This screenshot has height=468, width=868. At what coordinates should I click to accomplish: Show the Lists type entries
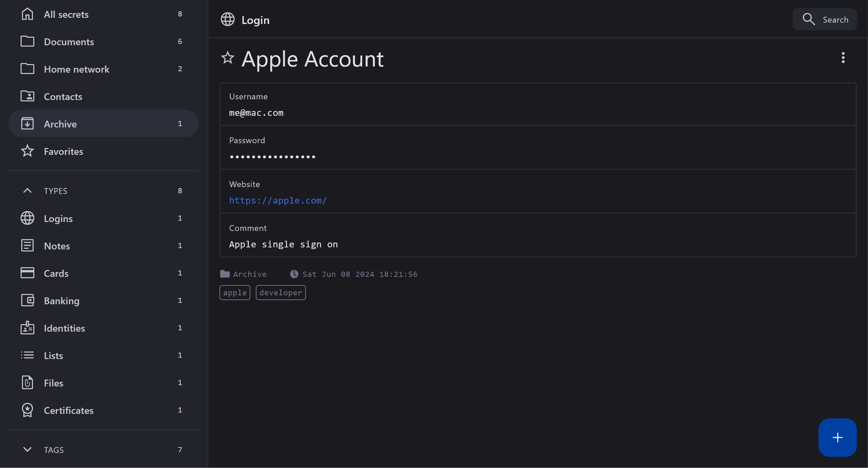[x=53, y=355]
